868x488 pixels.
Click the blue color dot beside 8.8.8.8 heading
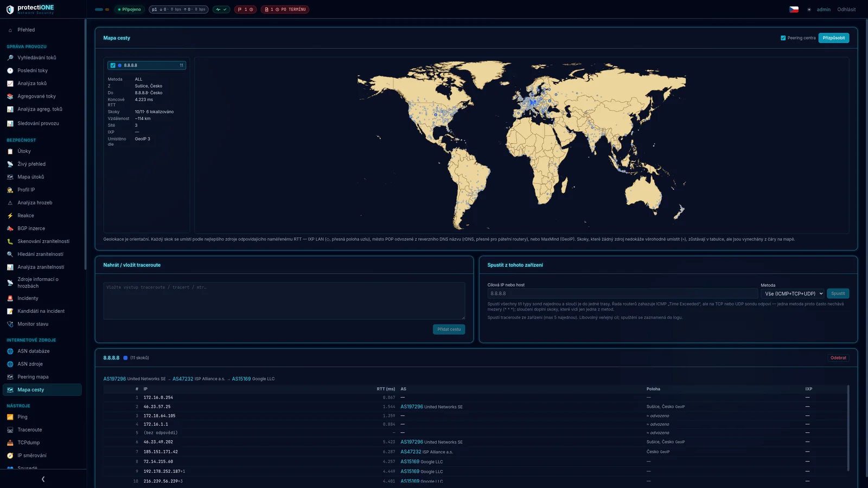point(125,358)
